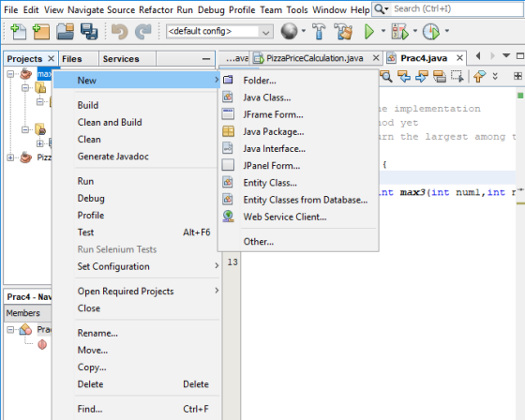Click the magnifier icon in editor toolbar
This screenshot has width=525, height=420.
pos(386,76)
